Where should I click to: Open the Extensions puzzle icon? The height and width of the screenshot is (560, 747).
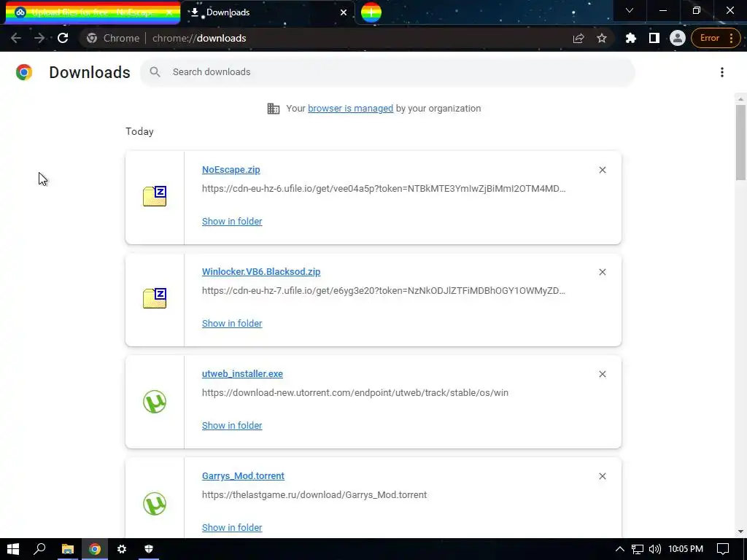click(x=631, y=38)
